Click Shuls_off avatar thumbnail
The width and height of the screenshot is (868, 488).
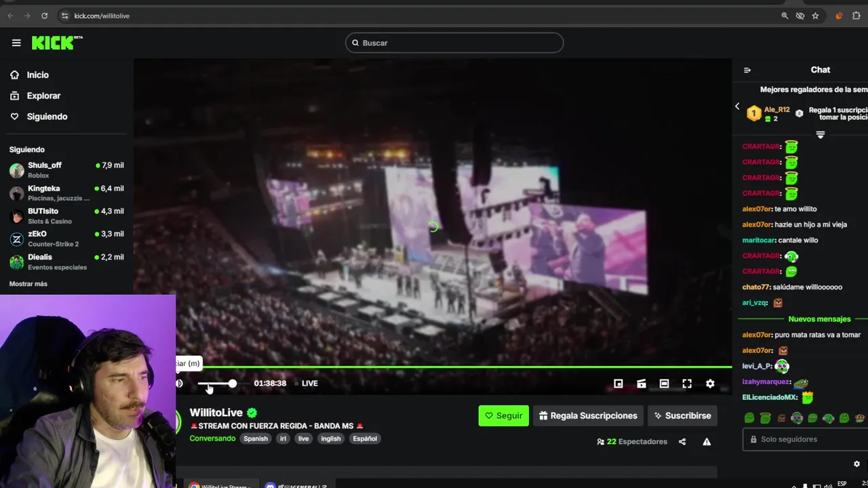(x=16, y=170)
